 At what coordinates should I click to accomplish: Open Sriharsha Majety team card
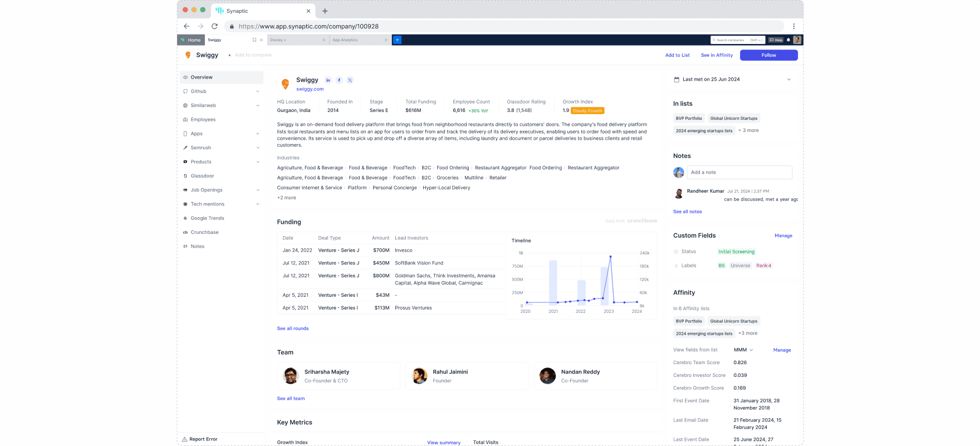pyautogui.click(x=339, y=376)
